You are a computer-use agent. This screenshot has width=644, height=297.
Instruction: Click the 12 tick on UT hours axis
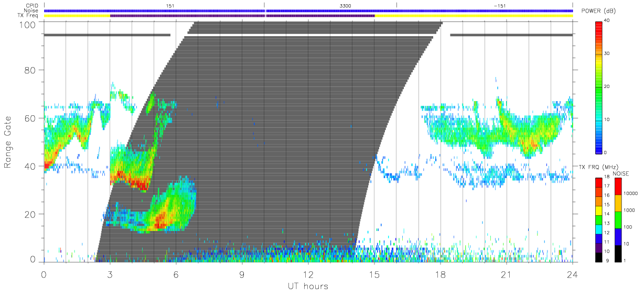(308, 274)
